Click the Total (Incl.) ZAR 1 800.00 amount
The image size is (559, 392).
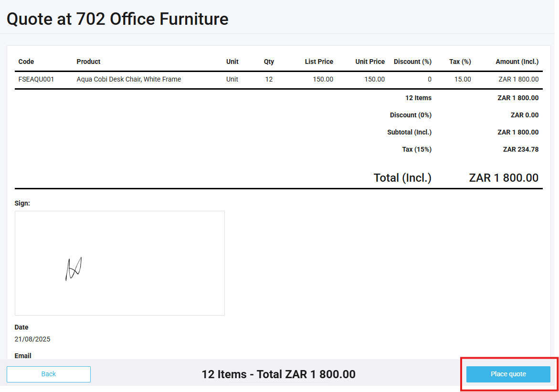[x=504, y=178]
